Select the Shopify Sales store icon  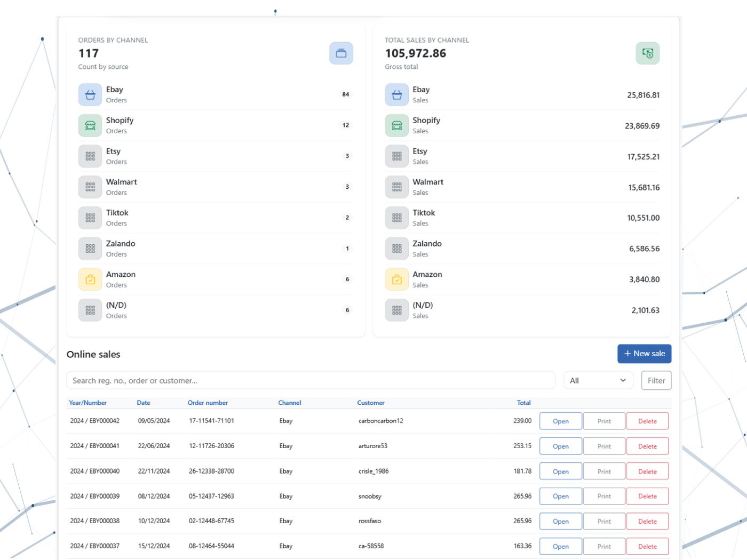[397, 126]
